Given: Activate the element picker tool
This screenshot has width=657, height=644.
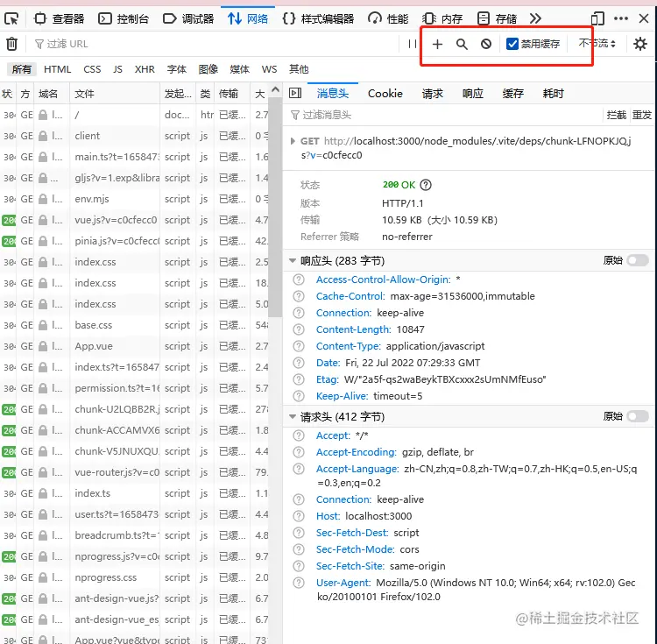Looking at the screenshot, I should tap(11, 19).
